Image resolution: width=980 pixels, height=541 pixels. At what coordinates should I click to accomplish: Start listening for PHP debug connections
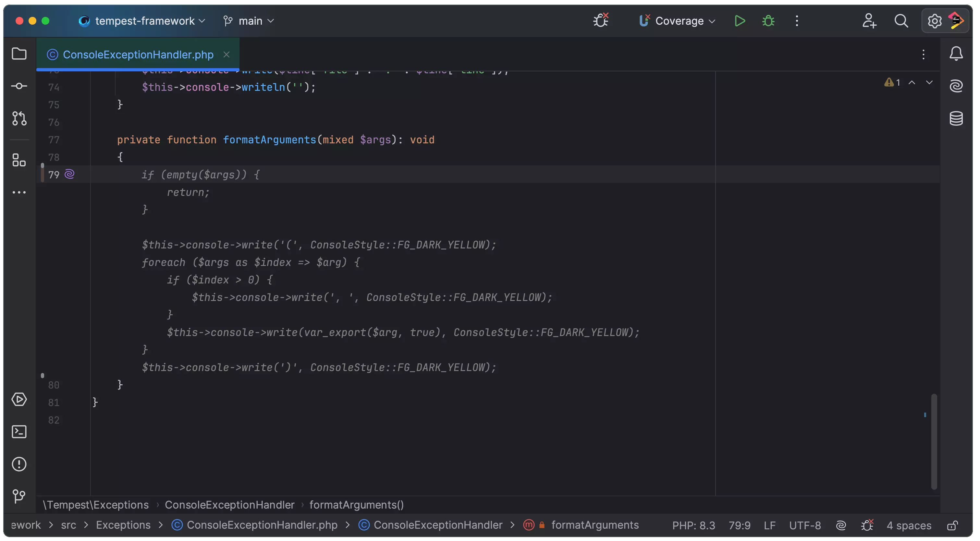[601, 20]
